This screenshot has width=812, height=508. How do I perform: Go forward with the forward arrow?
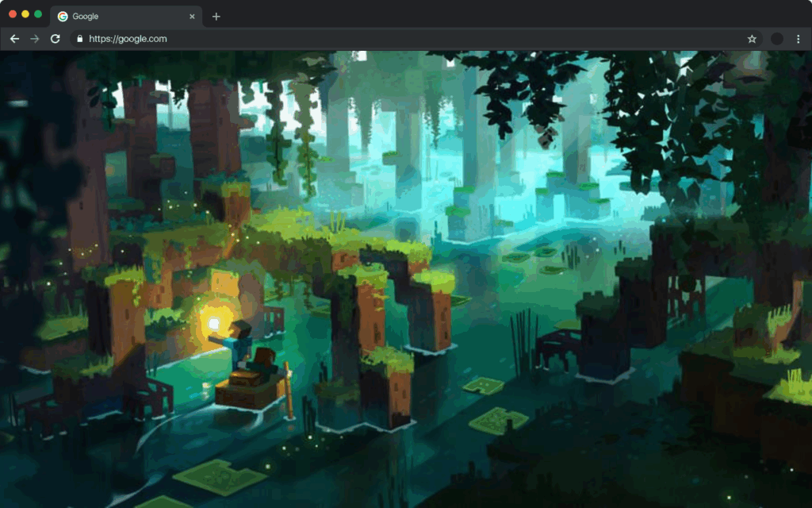tap(35, 38)
